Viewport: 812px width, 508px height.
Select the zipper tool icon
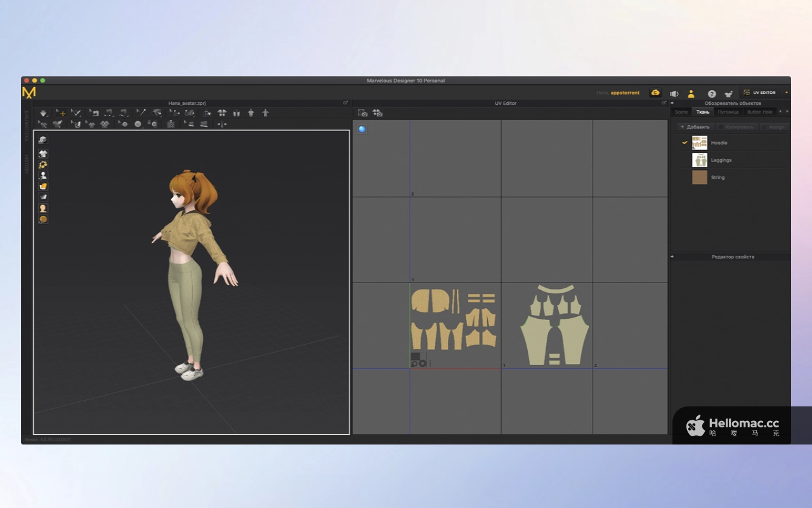tap(171, 124)
